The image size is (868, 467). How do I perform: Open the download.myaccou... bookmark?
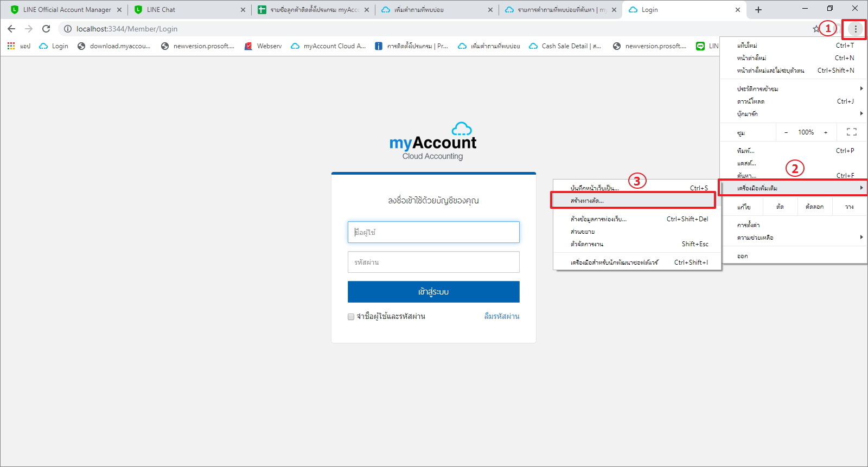click(114, 46)
